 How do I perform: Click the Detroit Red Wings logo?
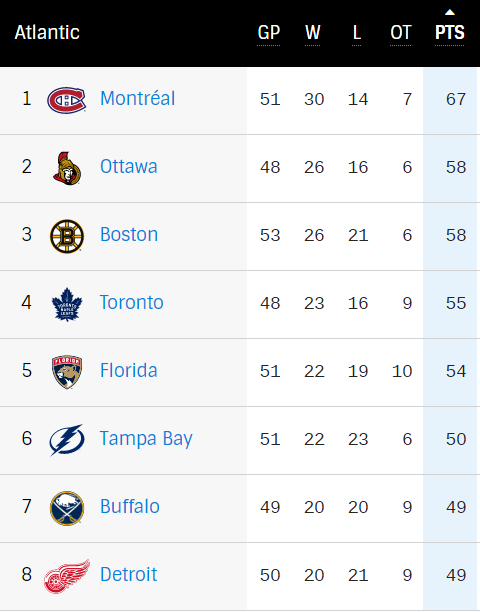tap(67, 576)
